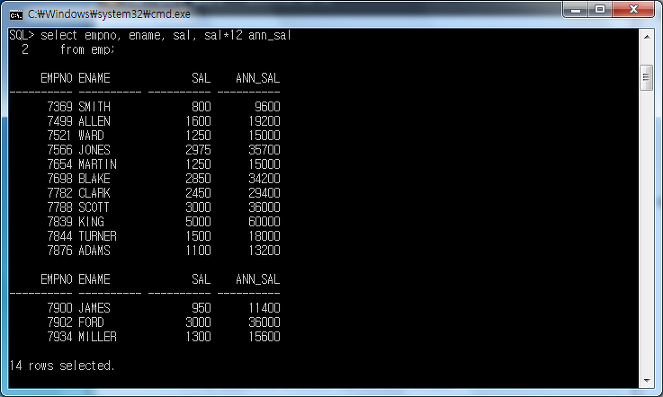Click annual salary 9600
Screen dimensions: 663x397
tap(268, 107)
